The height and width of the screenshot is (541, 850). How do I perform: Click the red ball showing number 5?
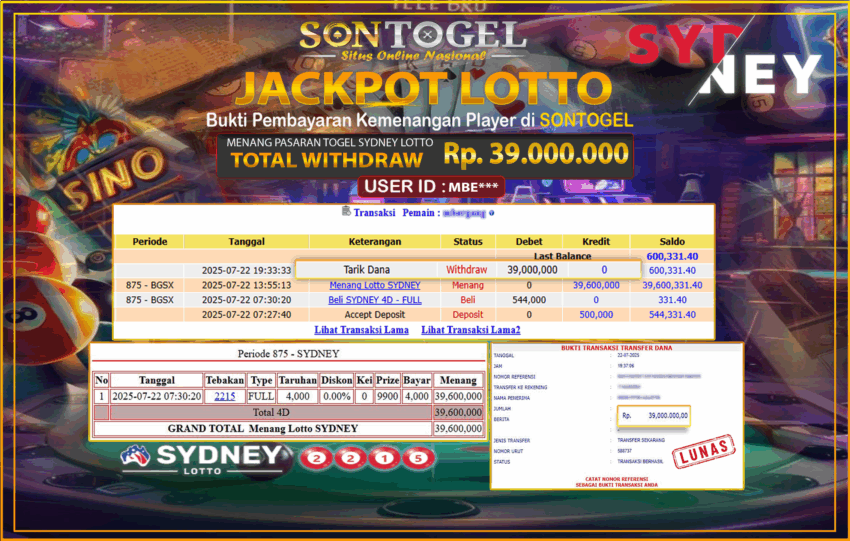[x=418, y=459]
